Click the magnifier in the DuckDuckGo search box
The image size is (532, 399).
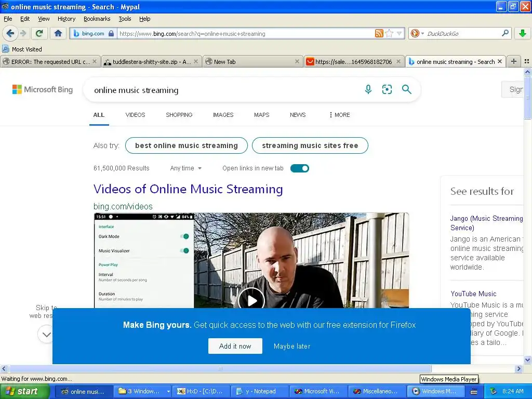click(505, 33)
